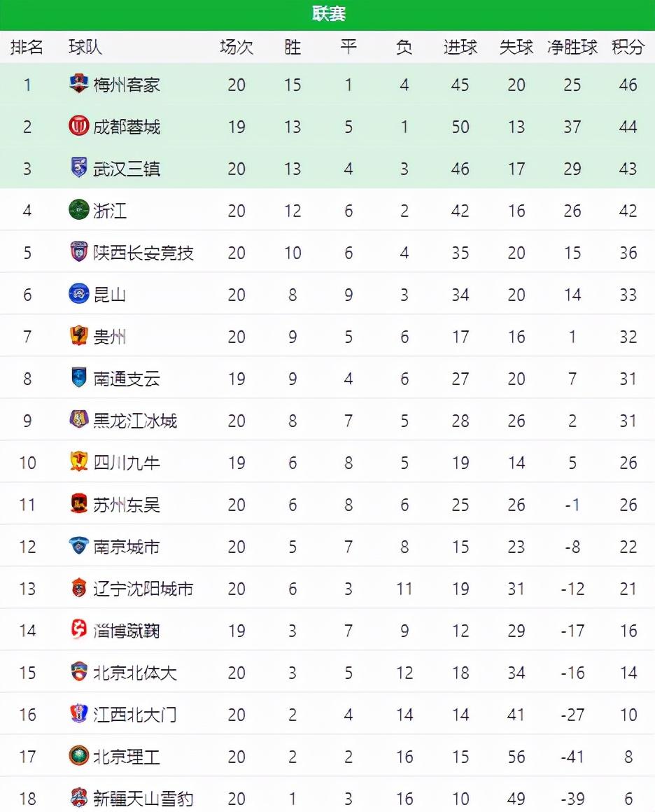Open the 四川九牛 team name link
The image size is (655, 812).
(x=127, y=463)
